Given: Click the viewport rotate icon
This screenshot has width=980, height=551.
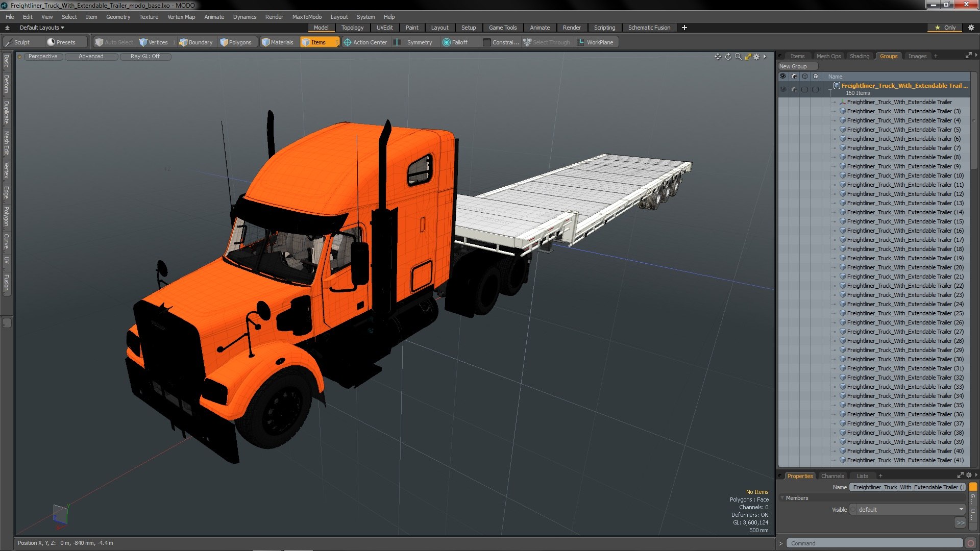Looking at the screenshot, I should coord(728,57).
